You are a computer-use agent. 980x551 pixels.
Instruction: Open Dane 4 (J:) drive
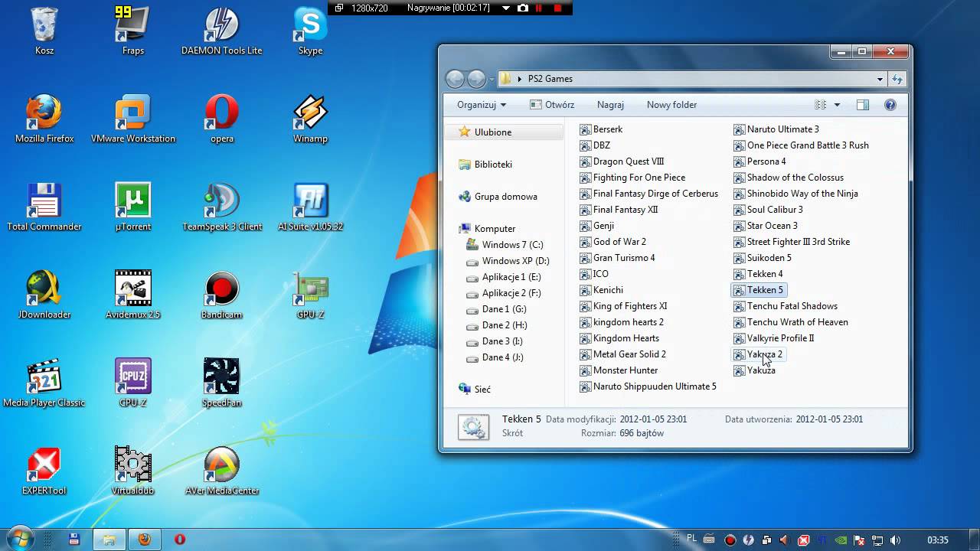495,357
